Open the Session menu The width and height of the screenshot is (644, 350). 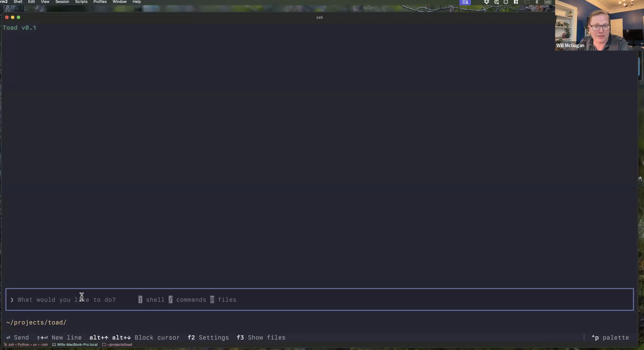pyautogui.click(x=62, y=2)
